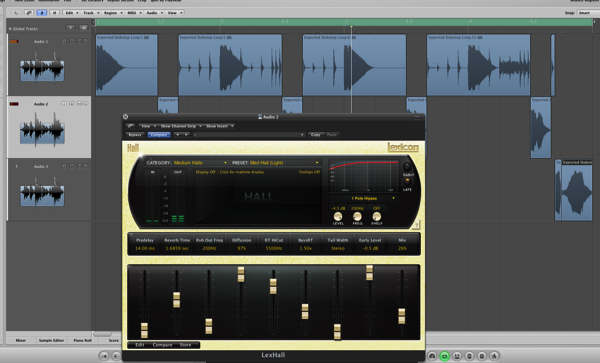The height and width of the screenshot is (363, 600).
Task: Open the Show Channel Strip dropdown
Action: [x=180, y=126]
